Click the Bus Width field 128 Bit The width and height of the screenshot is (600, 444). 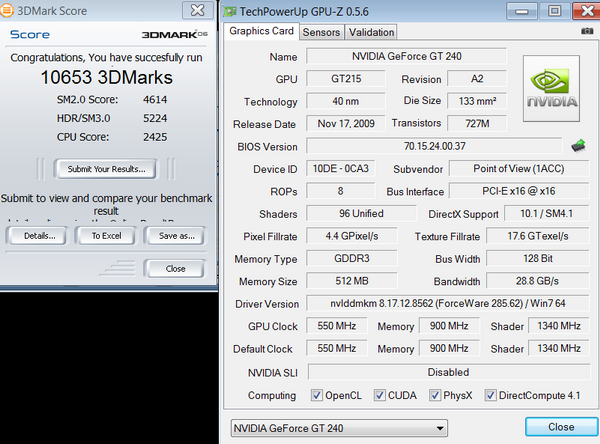(538, 258)
